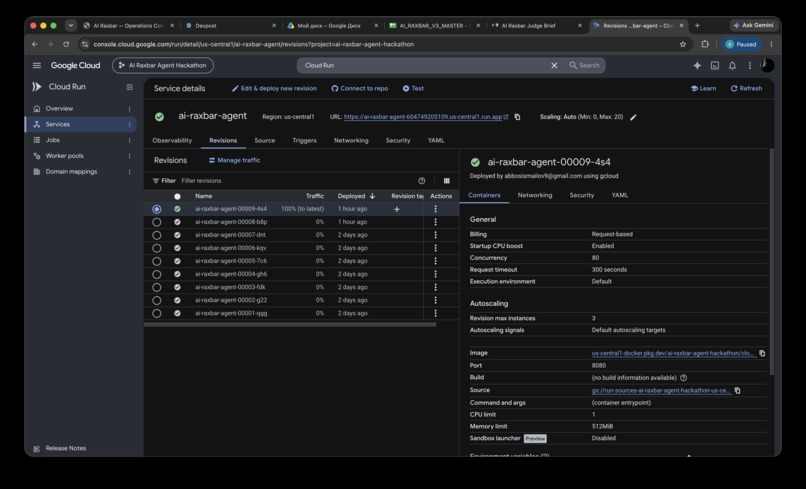Switch to the Source tab
This screenshot has height=489, width=806.
tap(265, 140)
